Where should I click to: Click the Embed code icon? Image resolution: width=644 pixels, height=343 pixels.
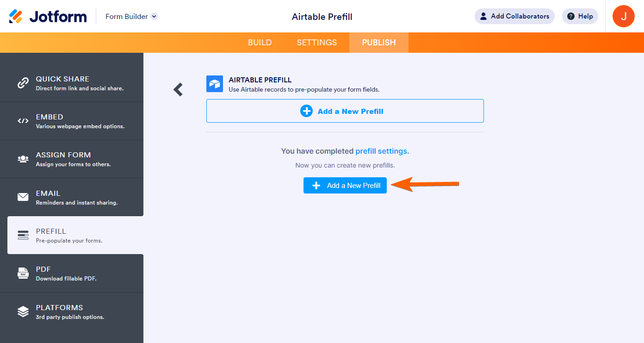(x=23, y=121)
